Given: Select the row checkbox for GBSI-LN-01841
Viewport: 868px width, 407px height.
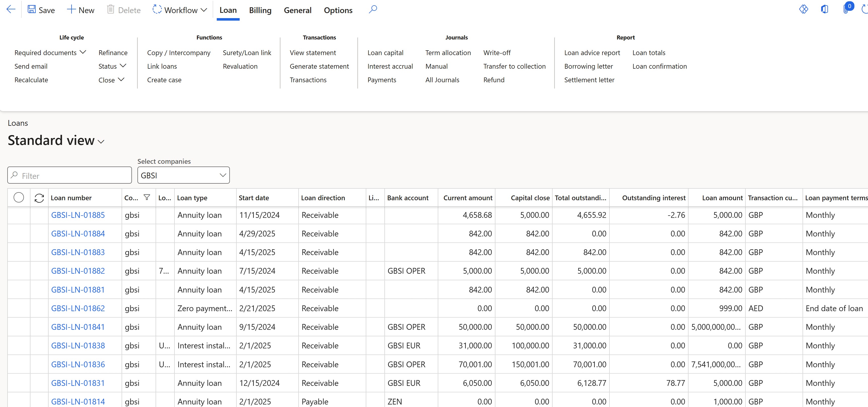Looking at the screenshot, I should (19, 327).
